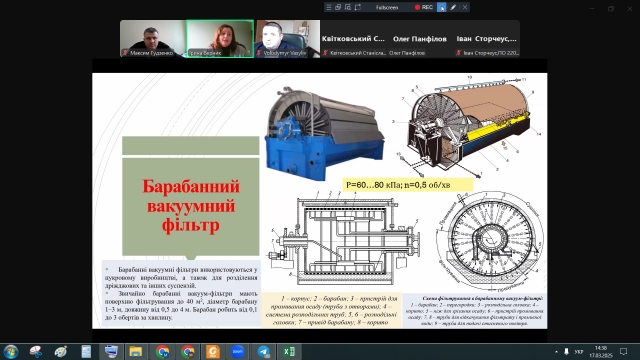Click the custom-area selection icon before Fullscreen
The height and width of the screenshot is (360, 640).
pyautogui.click(x=358, y=7)
